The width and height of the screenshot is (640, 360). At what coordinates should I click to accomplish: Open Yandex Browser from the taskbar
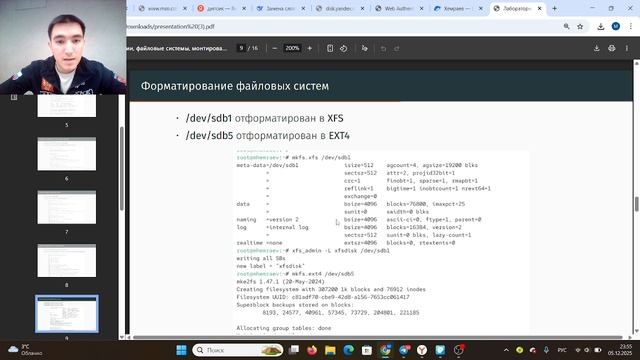[x=422, y=350]
